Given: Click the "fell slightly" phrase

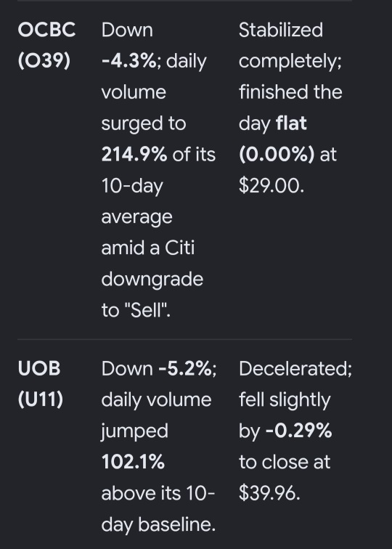Looking at the screenshot, I should (285, 400).
